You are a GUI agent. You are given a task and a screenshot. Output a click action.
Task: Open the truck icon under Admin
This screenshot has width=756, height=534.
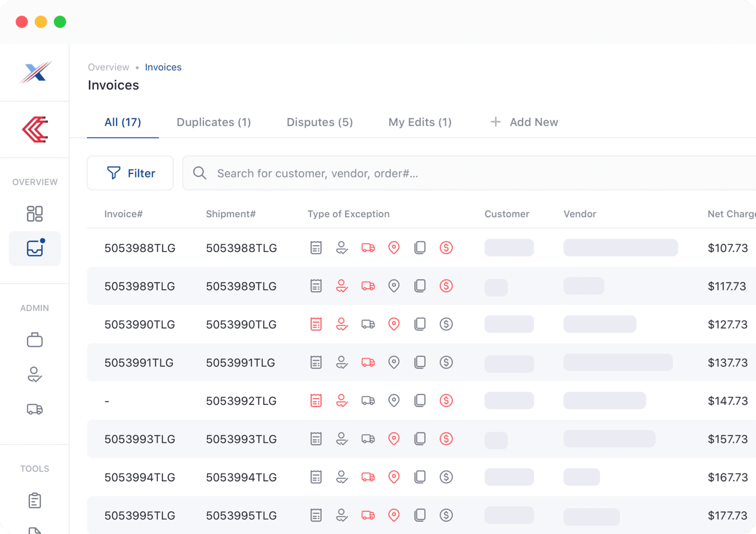[34, 409]
